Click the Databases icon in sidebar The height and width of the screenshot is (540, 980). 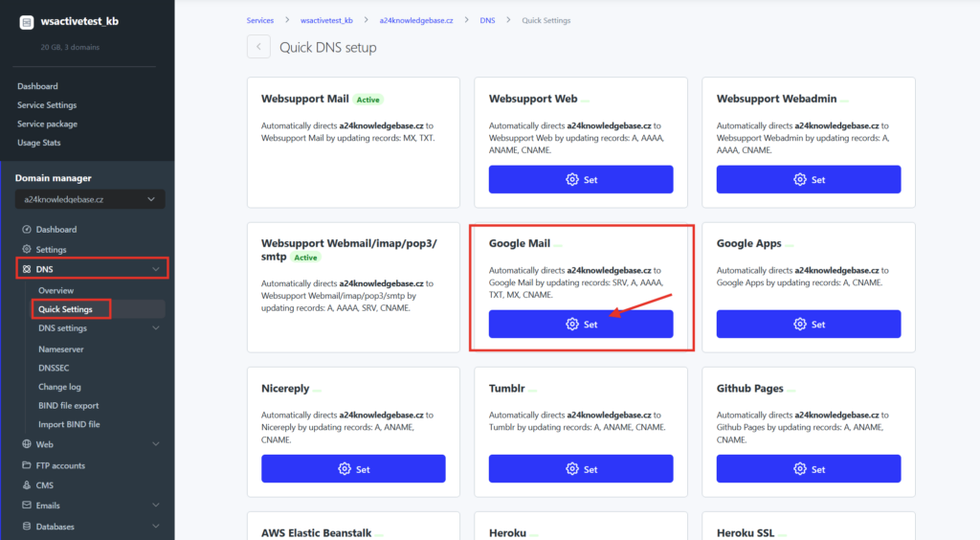pyautogui.click(x=26, y=526)
